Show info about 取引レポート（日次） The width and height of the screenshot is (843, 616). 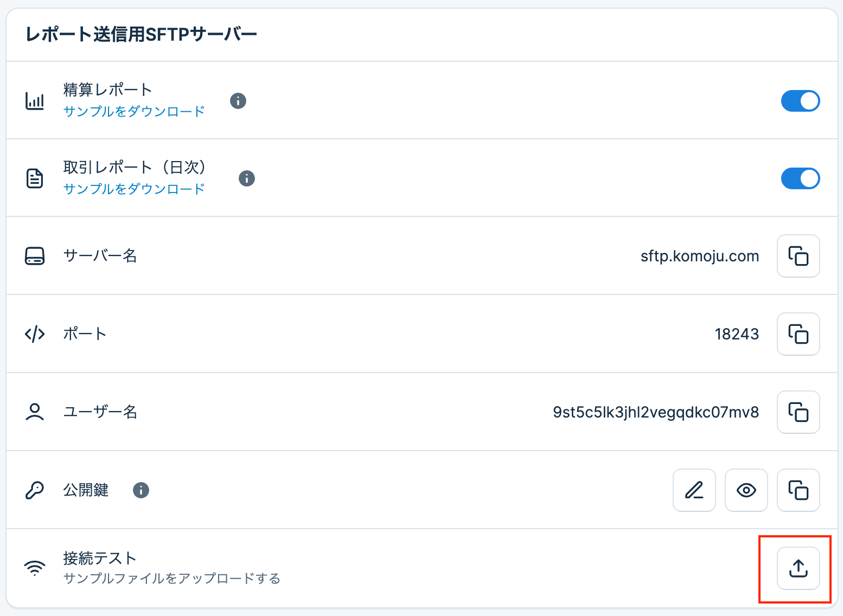247,178
